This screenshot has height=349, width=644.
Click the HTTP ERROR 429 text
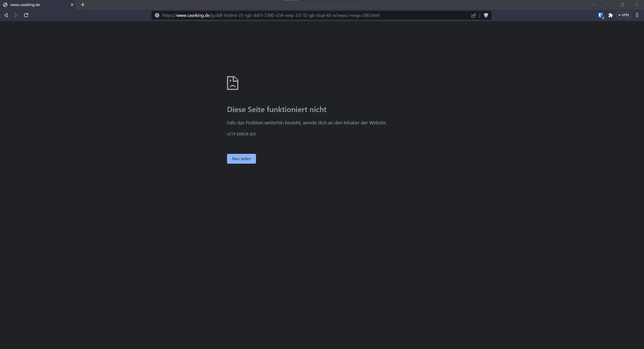[x=241, y=134]
